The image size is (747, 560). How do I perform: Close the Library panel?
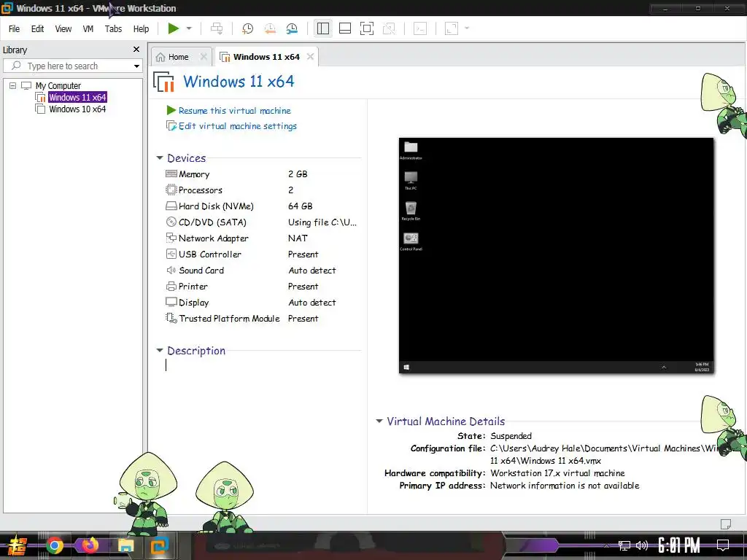pos(136,50)
